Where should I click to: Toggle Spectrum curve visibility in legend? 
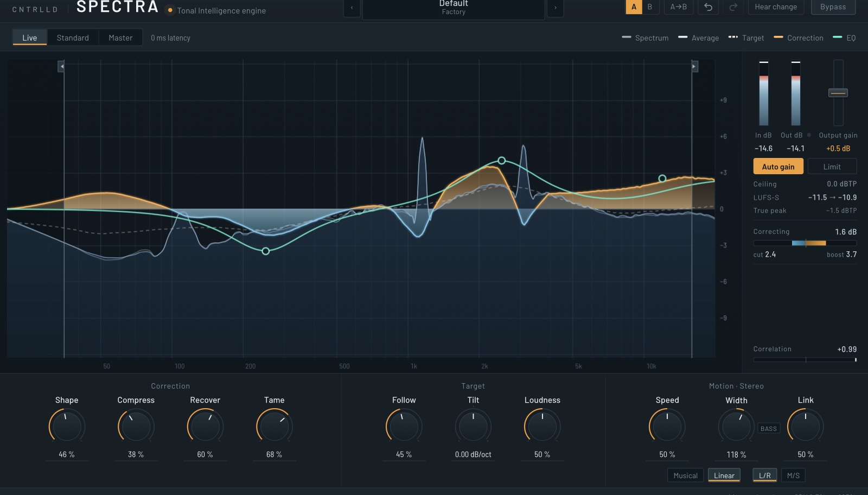point(645,38)
